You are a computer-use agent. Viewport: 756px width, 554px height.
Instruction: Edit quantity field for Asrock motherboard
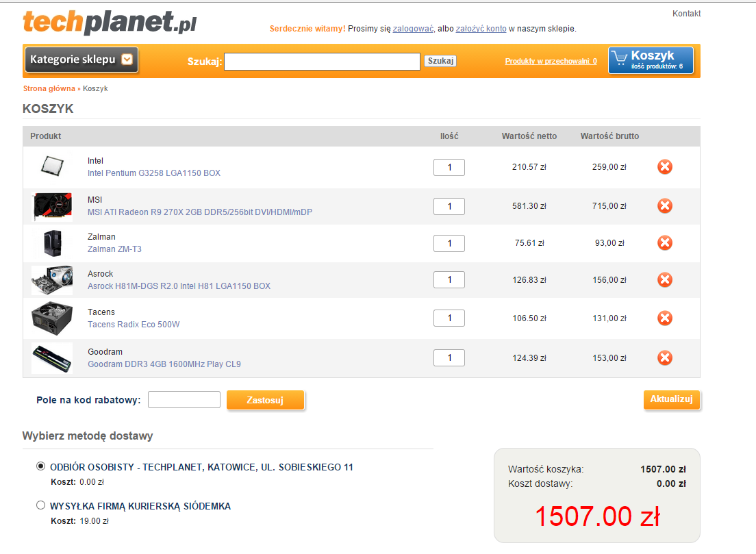coord(449,279)
